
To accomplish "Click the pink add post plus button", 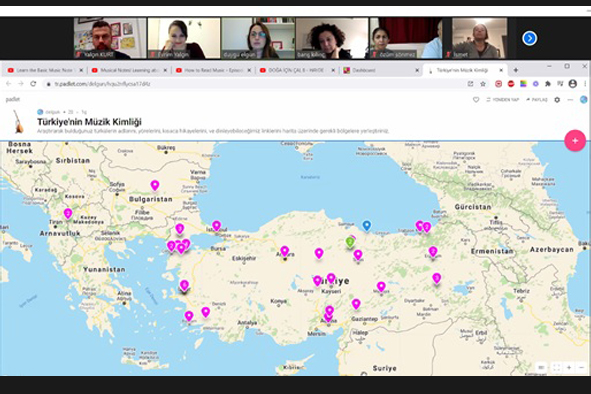I will click(x=575, y=141).
